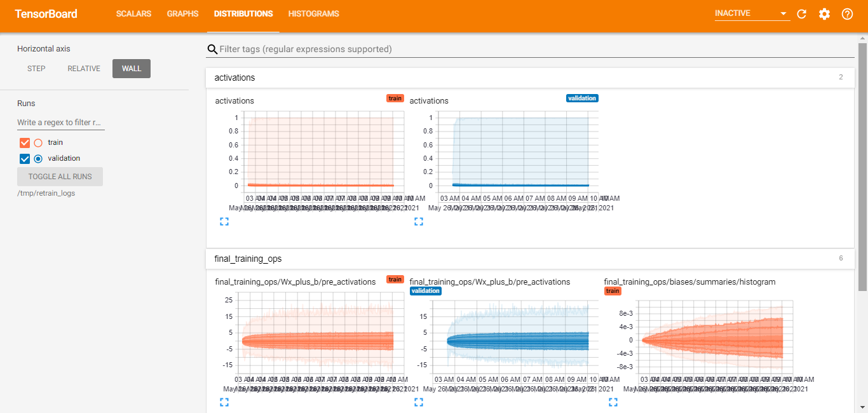Collapse the final_training_ops section header
The height and width of the screenshot is (413, 868).
pyautogui.click(x=530, y=259)
